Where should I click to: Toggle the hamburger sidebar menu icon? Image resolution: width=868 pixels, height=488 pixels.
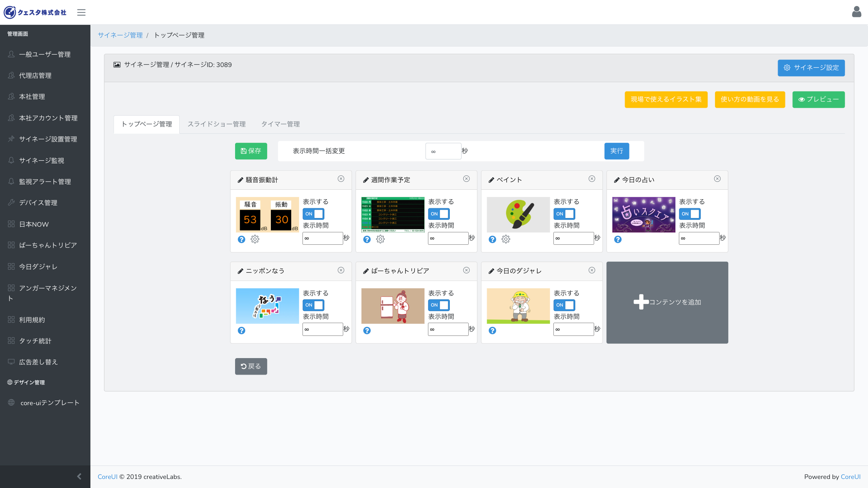81,12
